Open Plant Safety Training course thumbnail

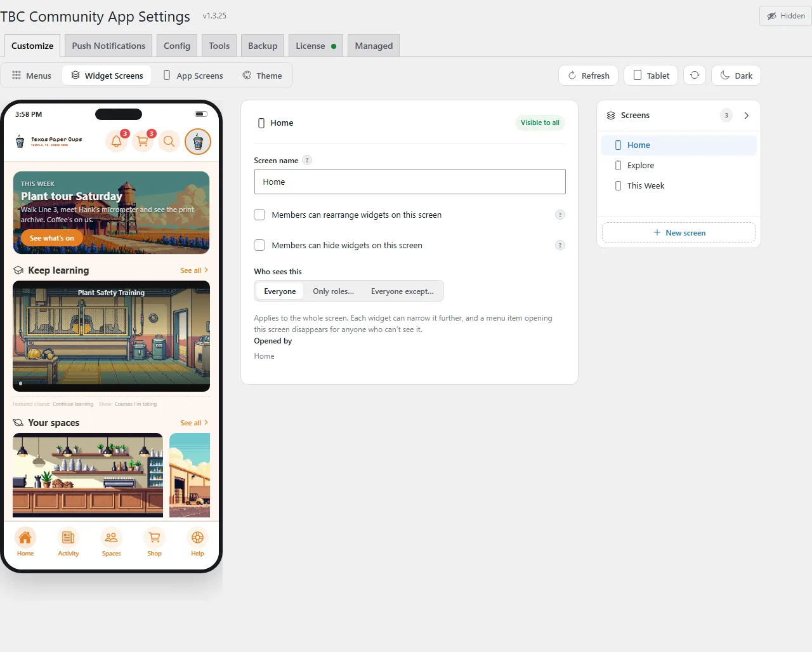coord(111,336)
